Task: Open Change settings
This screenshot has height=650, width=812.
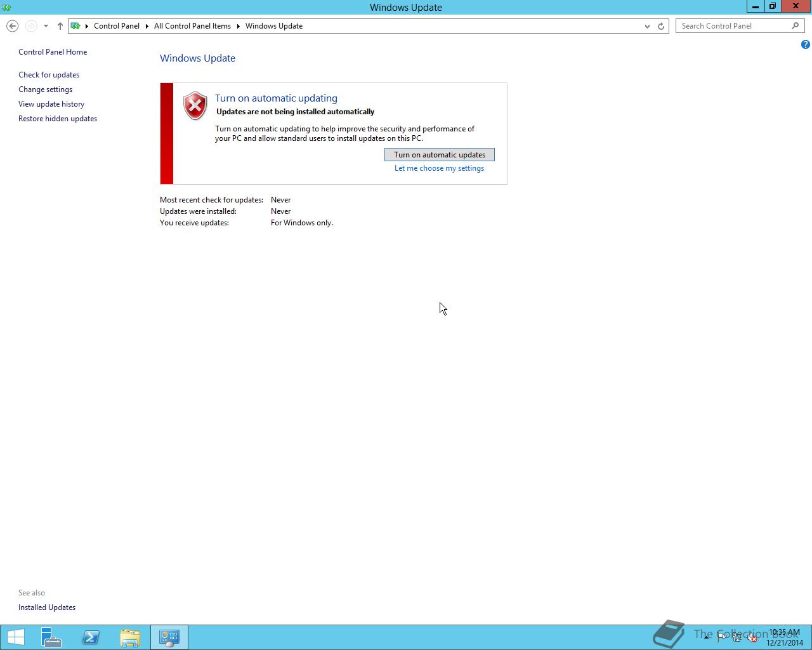Action: pos(45,90)
